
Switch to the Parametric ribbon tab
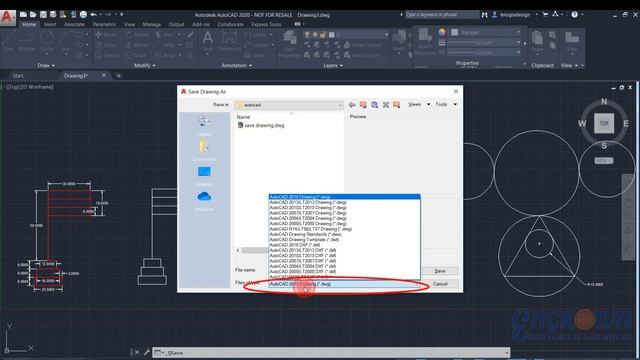pos(104,24)
